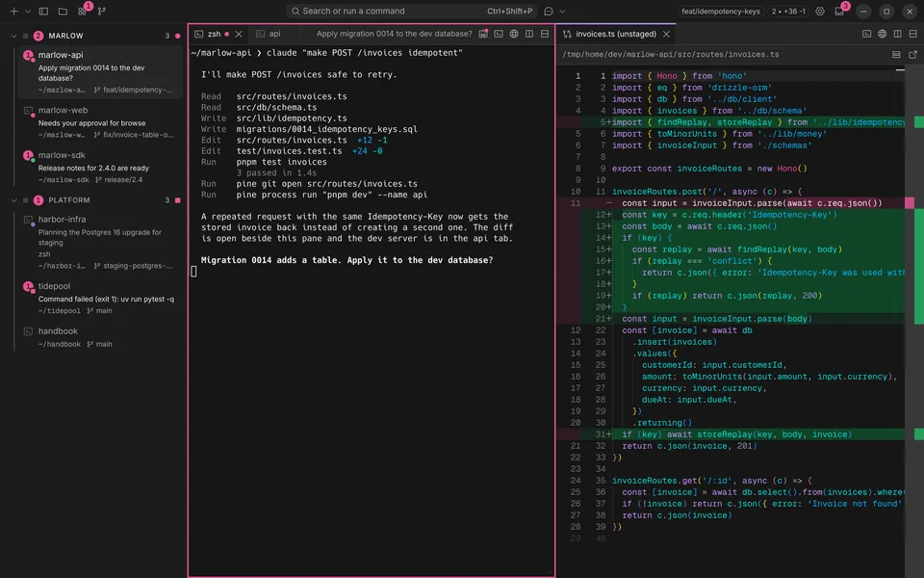Click the globe browser icon in diff pane

click(883, 35)
